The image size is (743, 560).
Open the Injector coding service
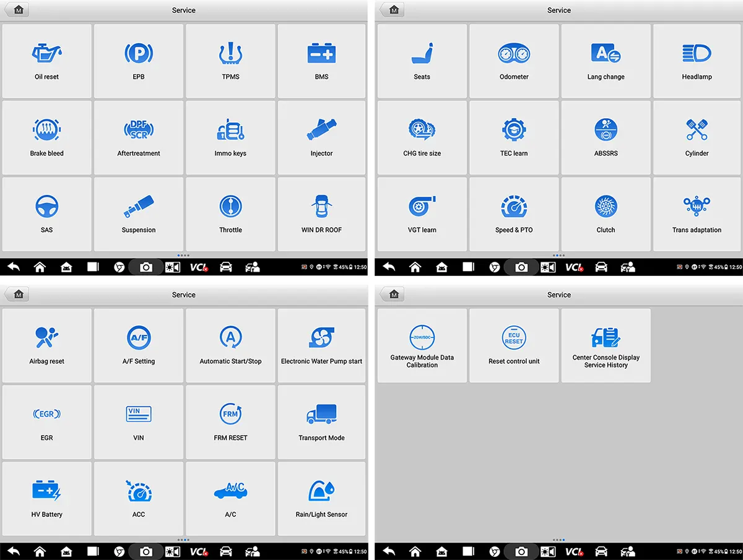[322, 137]
